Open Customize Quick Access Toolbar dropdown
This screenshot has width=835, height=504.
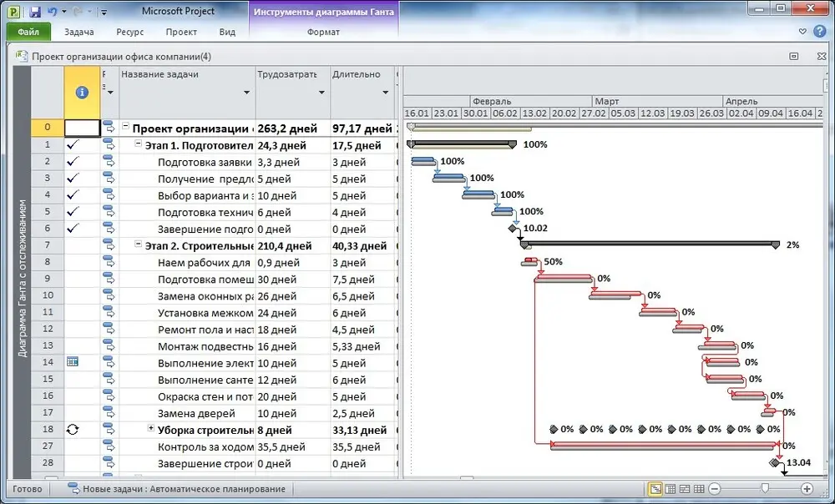click(x=104, y=12)
